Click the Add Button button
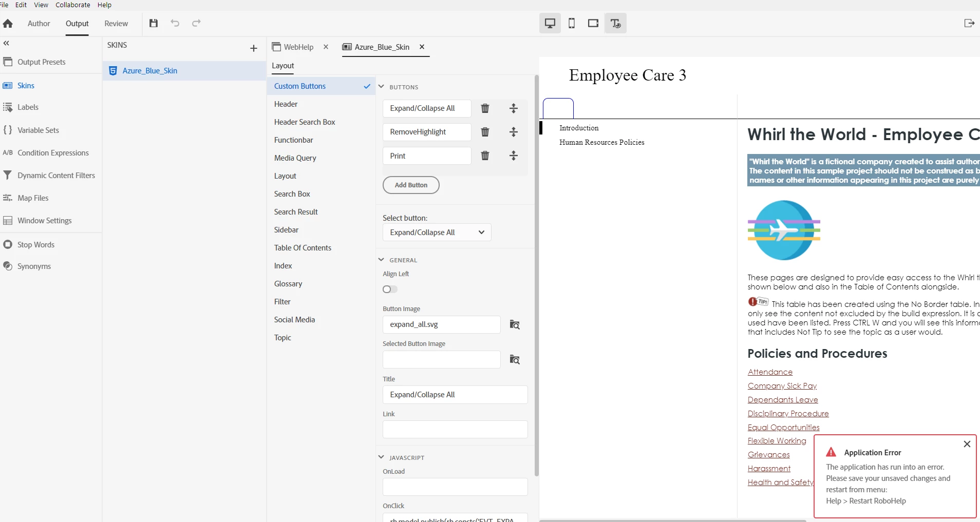Image resolution: width=980 pixels, height=522 pixels. coord(411,185)
